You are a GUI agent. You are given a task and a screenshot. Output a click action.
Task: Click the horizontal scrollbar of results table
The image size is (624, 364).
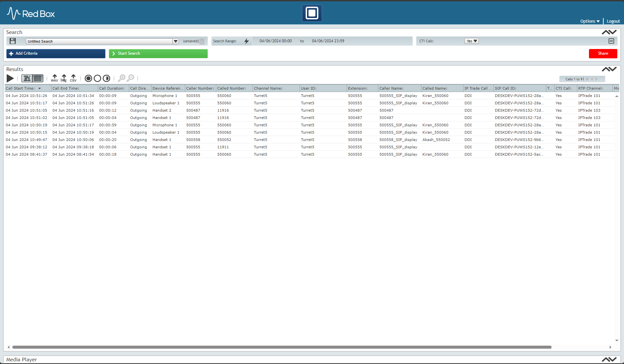[282, 347]
